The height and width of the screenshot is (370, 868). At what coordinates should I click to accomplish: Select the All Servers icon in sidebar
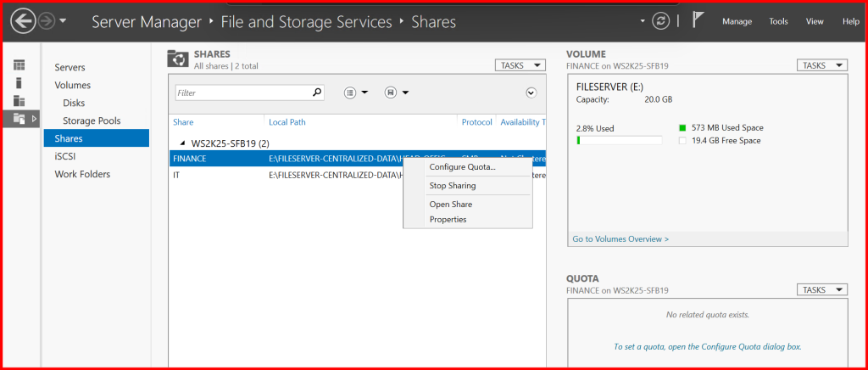pyautogui.click(x=19, y=101)
